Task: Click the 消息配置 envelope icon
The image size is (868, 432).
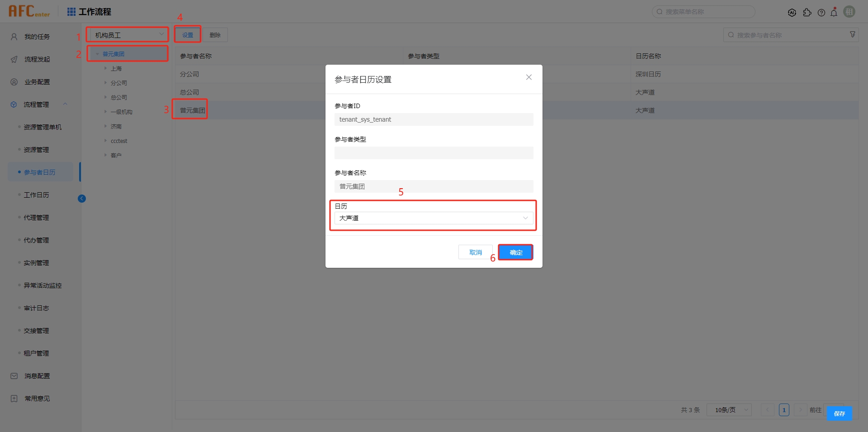Action: click(x=14, y=376)
